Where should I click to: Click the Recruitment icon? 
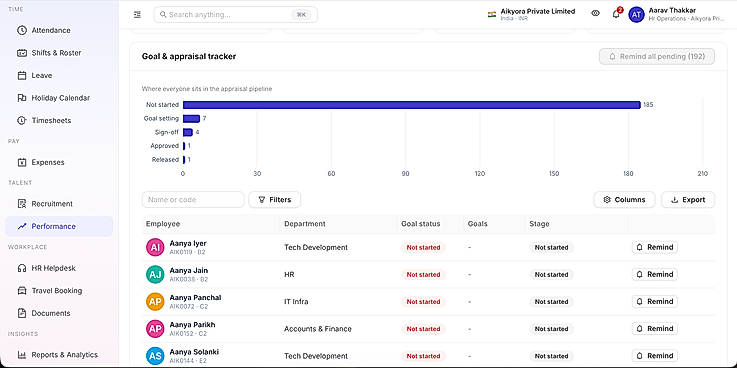[22, 204]
